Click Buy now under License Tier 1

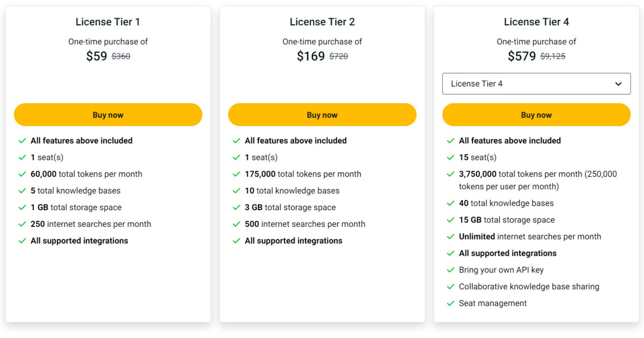(108, 114)
